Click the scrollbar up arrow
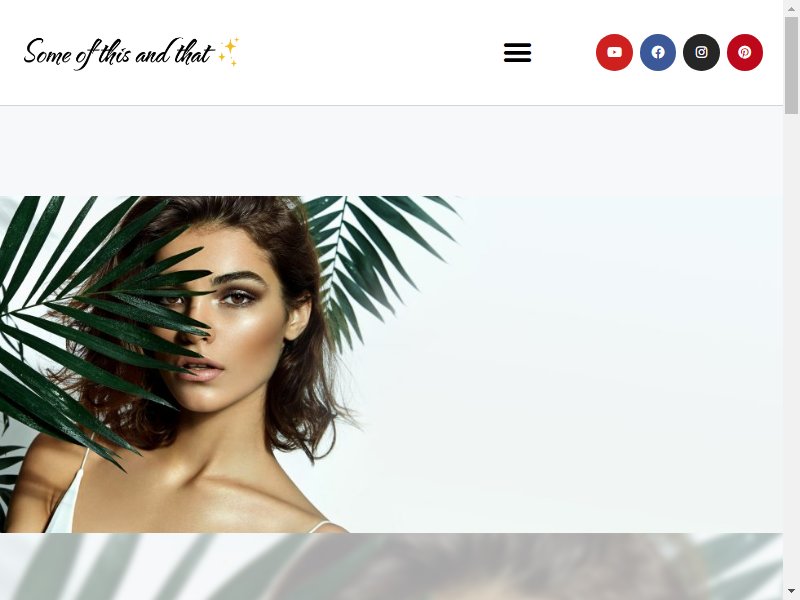Viewport: 800px width, 600px height. [791, 8]
